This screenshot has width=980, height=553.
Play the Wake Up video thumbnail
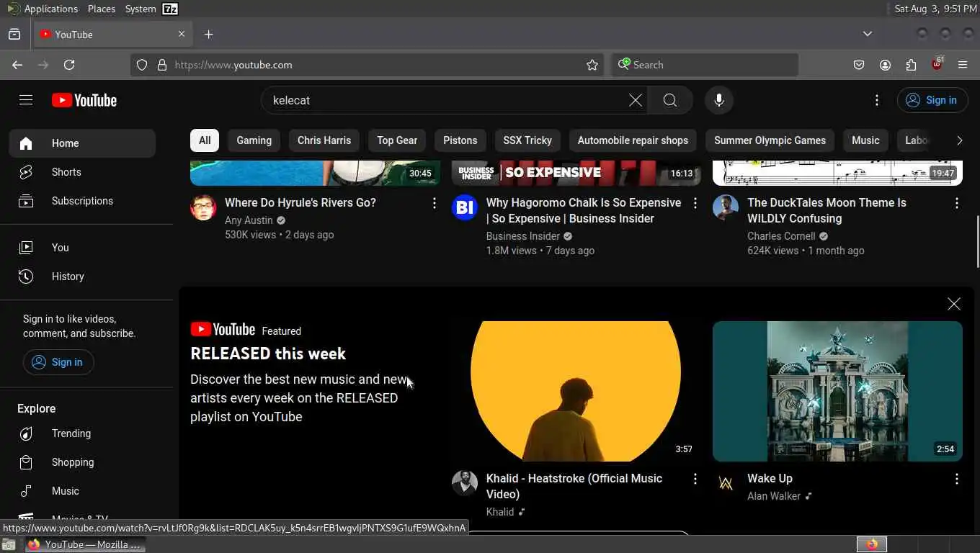[x=837, y=391]
